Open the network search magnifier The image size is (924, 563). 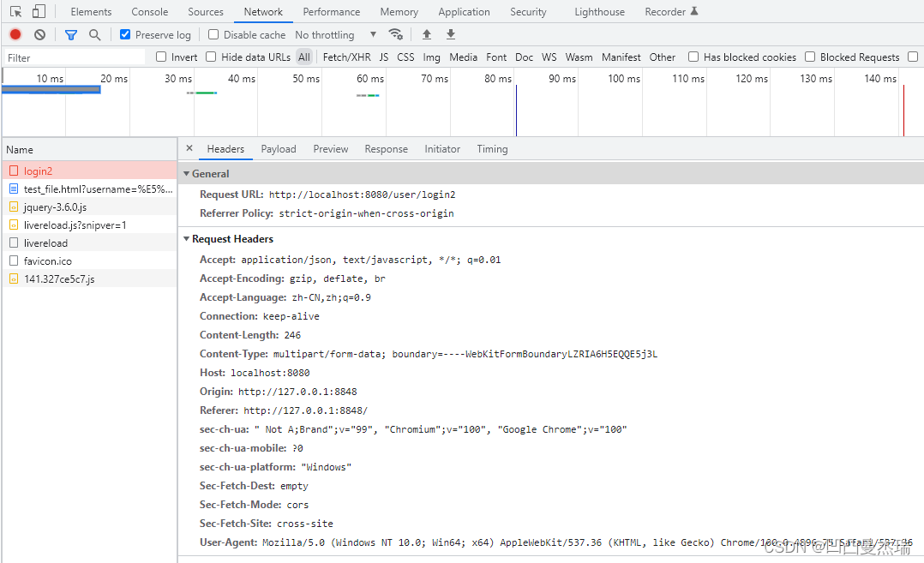point(94,35)
